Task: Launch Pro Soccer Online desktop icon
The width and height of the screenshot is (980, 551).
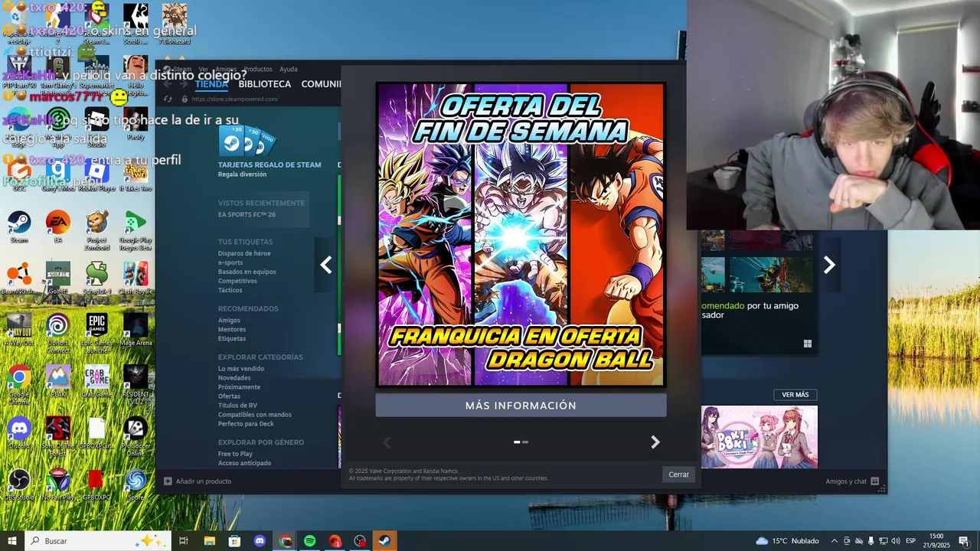Action: 136,435
